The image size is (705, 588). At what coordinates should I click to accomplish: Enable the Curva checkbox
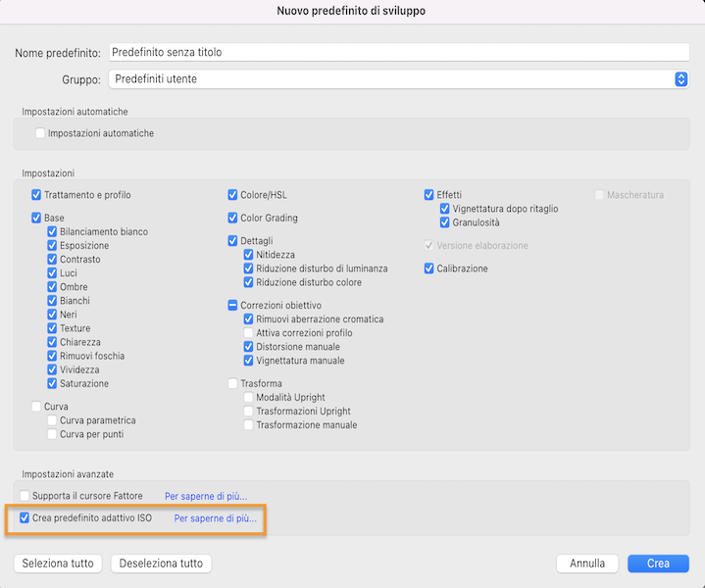(x=37, y=406)
